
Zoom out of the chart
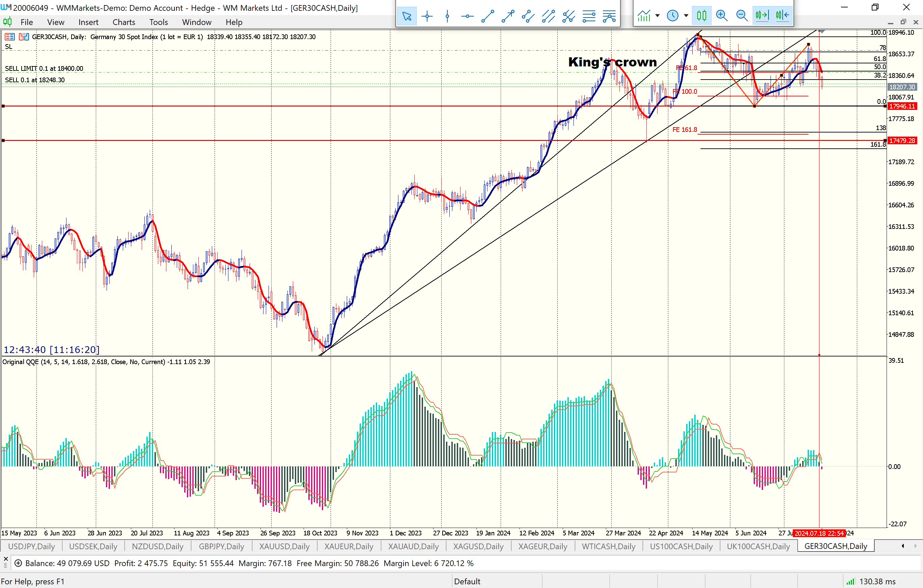pos(742,15)
